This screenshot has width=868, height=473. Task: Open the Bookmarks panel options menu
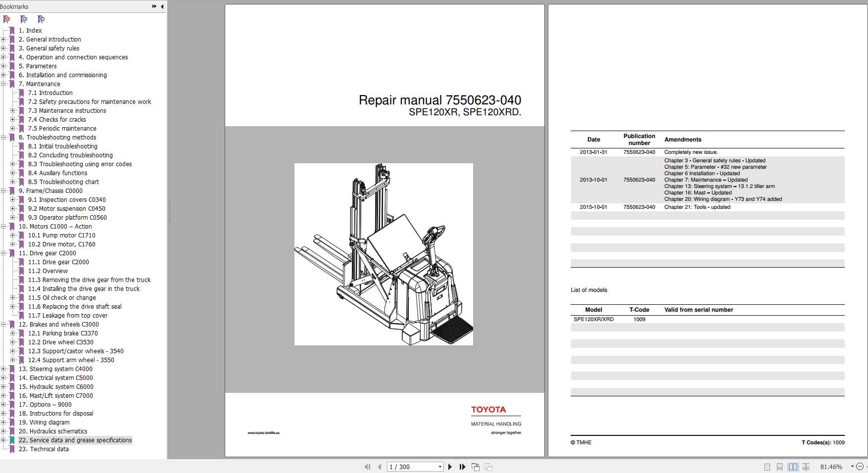click(154, 6)
